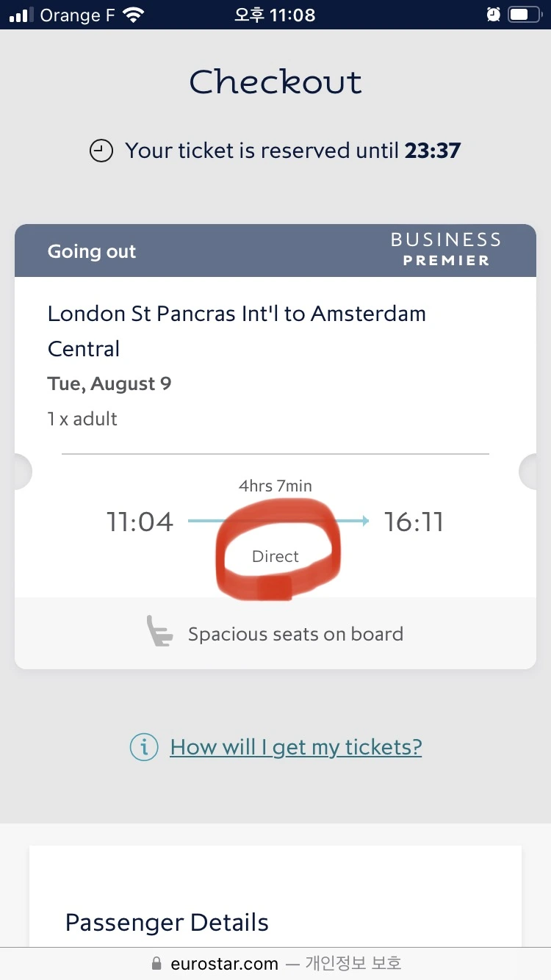551x980 pixels.
Task: Tap the battery icon in status bar
Action: 523,15
